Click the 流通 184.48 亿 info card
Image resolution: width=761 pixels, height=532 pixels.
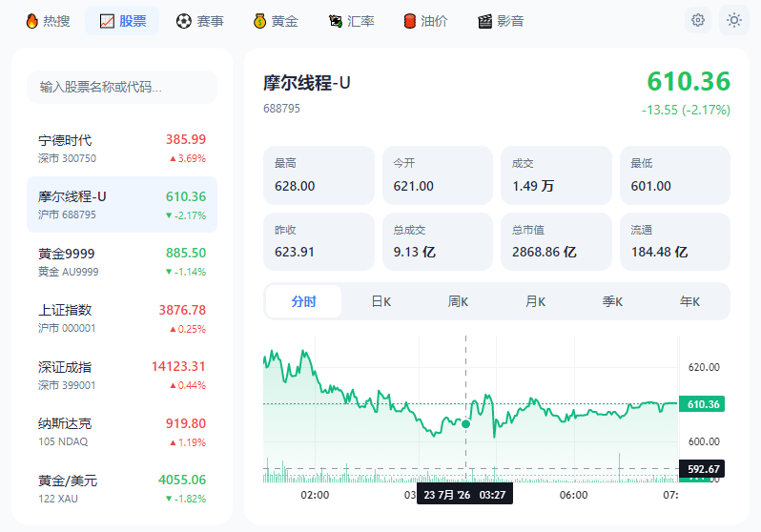[675, 241]
